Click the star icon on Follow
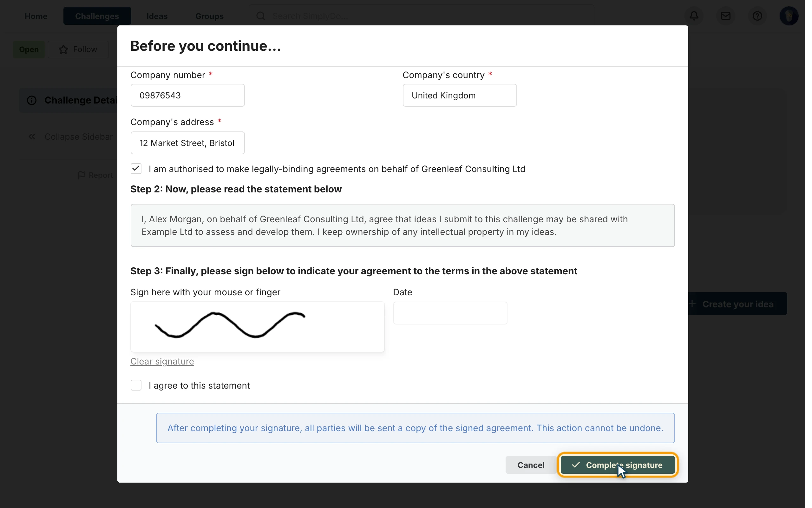 pos(63,50)
